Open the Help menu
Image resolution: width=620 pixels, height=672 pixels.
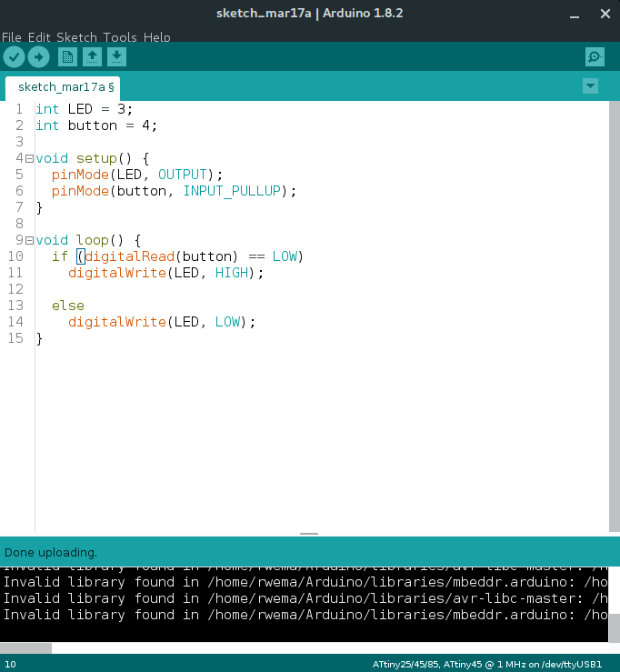tap(157, 37)
